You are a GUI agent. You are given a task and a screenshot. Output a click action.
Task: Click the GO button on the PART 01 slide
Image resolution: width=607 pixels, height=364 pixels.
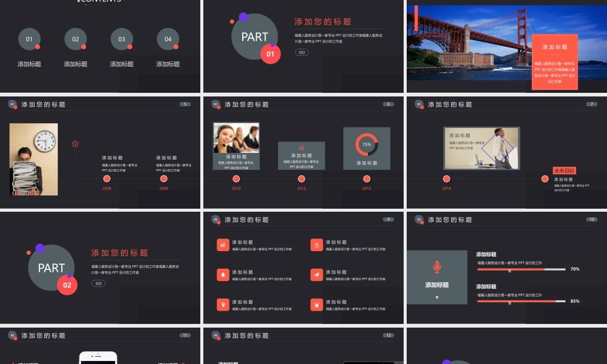(302, 52)
